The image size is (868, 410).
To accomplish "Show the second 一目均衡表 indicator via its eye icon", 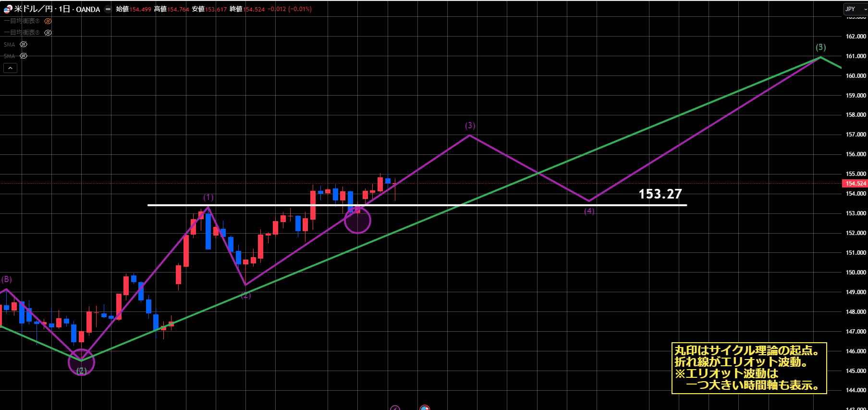I will [x=48, y=33].
